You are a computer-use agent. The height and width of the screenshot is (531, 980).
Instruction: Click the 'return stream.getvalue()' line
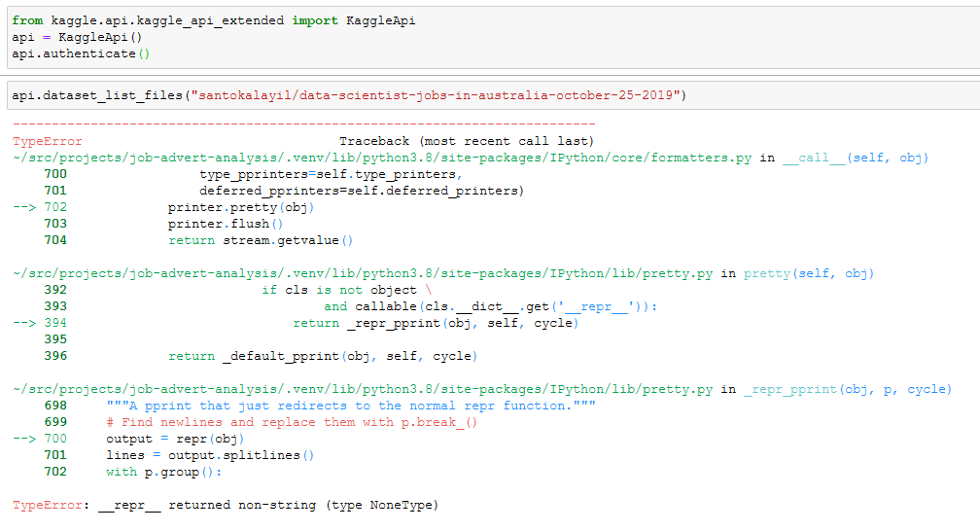[x=260, y=240]
